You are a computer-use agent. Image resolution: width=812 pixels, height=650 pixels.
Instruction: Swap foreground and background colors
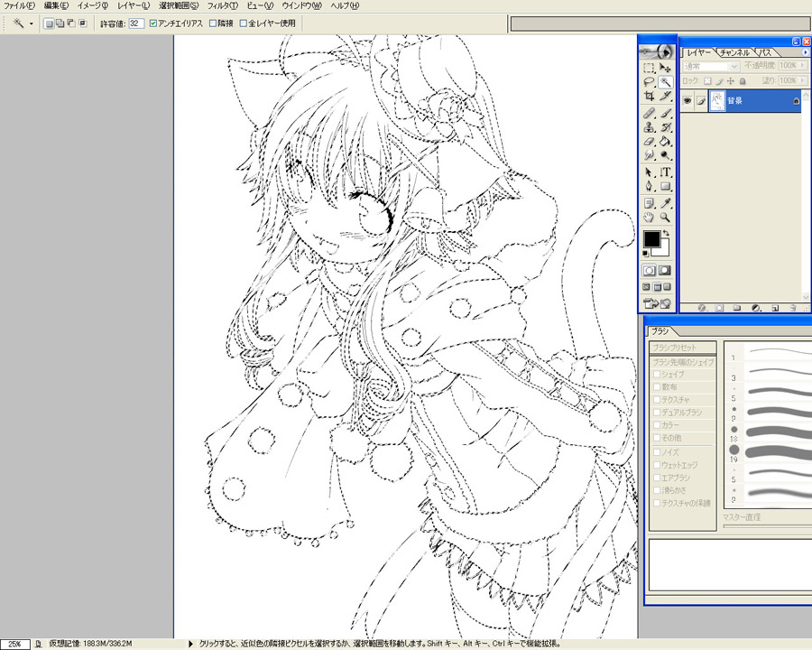666,234
